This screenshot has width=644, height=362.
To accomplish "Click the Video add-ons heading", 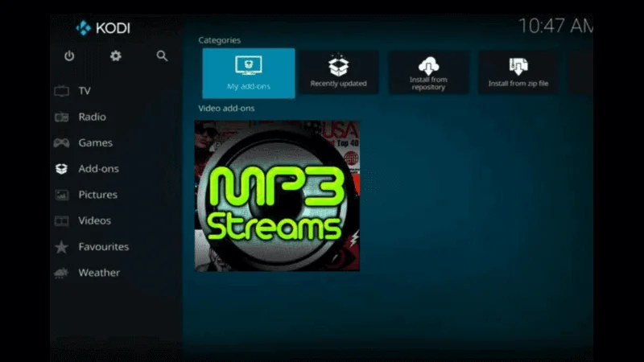I will (226, 109).
